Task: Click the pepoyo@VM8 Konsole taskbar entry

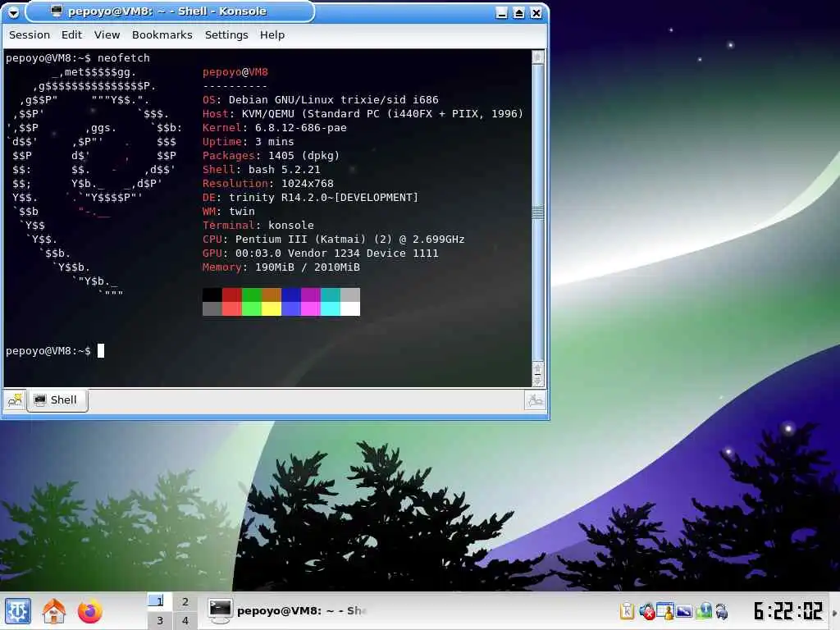Action: (288, 610)
